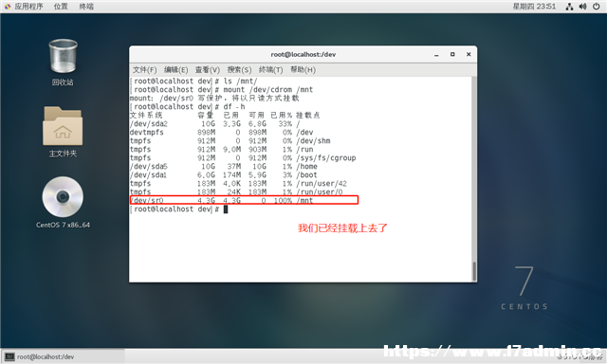
Task: Click the terminal vertical scrollbar thumb
Action: click(474, 271)
